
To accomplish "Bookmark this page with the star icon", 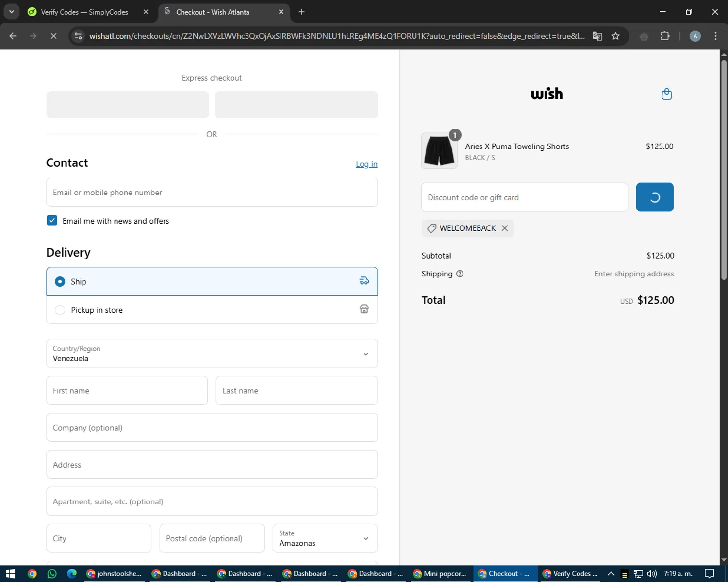I will [x=615, y=36].
